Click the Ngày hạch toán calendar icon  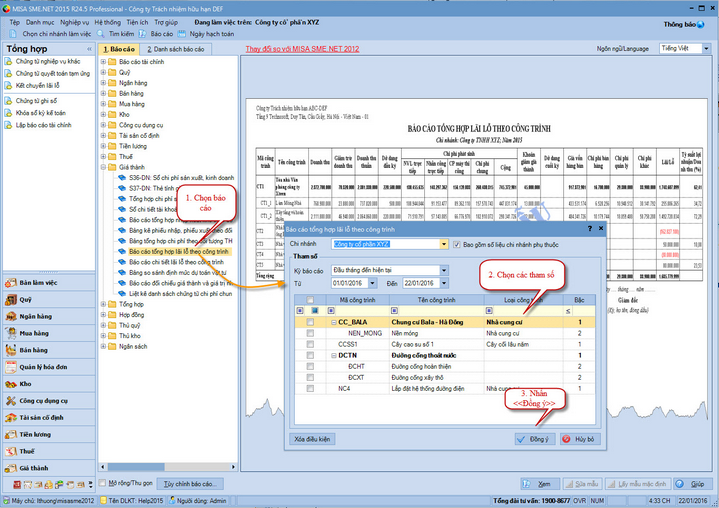(182, 34)
